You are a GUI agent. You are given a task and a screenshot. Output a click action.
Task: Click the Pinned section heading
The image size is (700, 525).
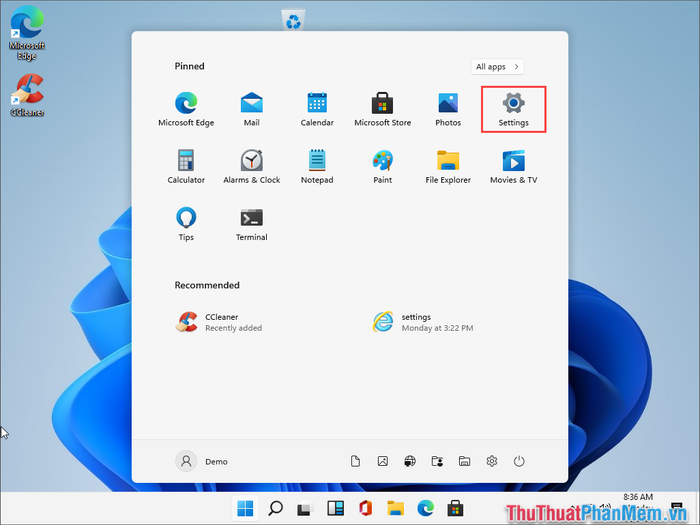click(189, 66)
